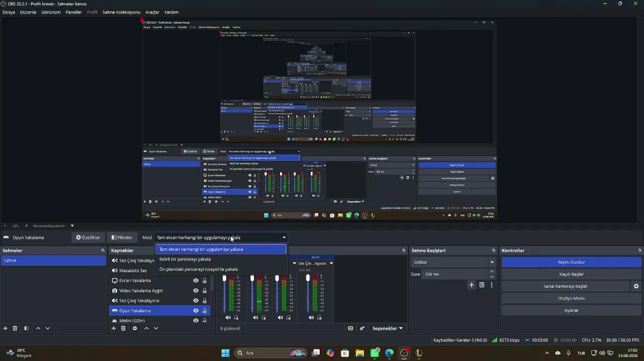Open the Mod capture mode combo box
Image resolution: width=644 pixels, height=361 pixels.
(221, 238)
